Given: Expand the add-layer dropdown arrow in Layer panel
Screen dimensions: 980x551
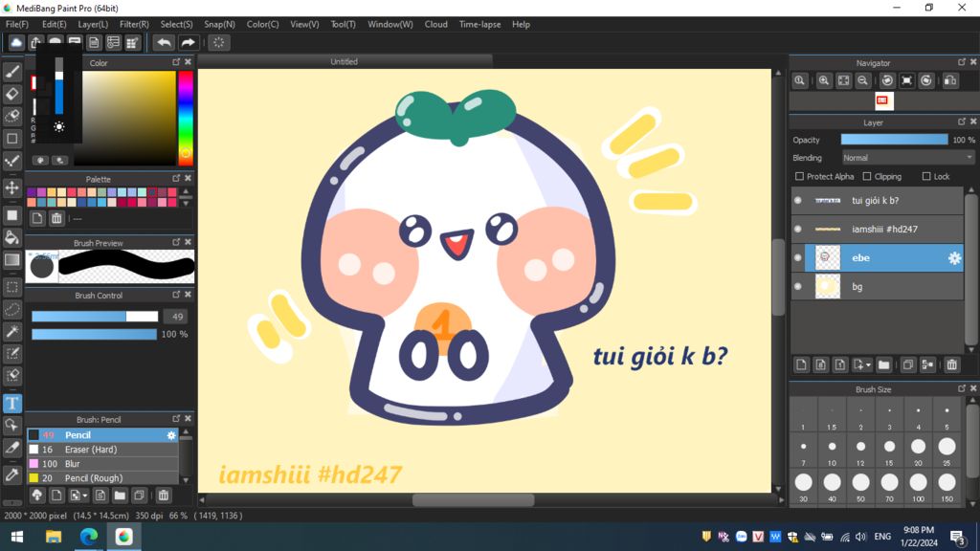Looking at the screenshot, I should click(867, 365).
